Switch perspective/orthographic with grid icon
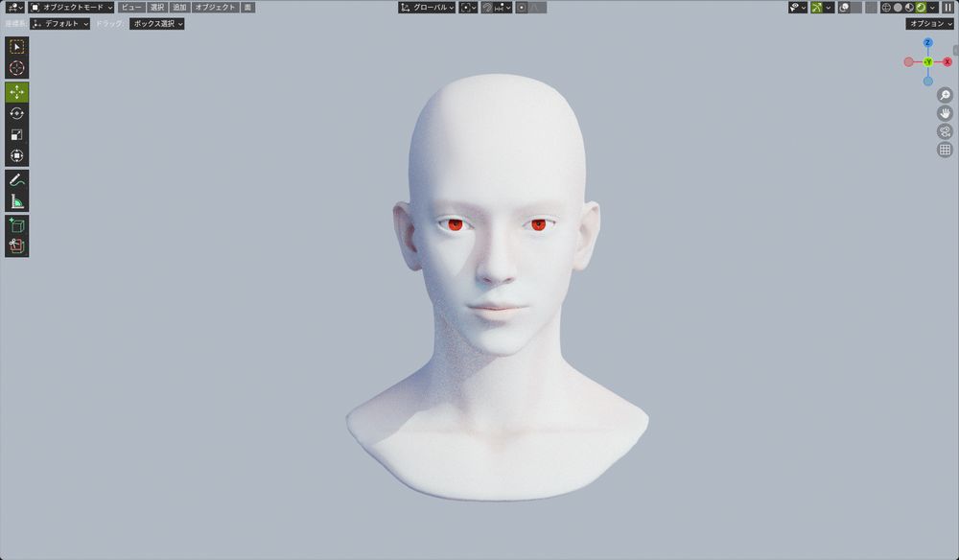The width and height of the screenshot is (959, 560). pyautogui.click(x=945, y=150)
